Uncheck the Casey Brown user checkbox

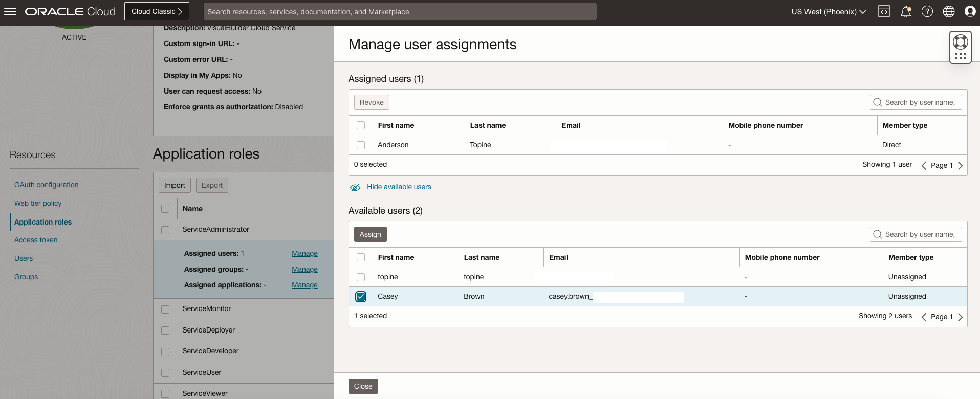[361, 296]
